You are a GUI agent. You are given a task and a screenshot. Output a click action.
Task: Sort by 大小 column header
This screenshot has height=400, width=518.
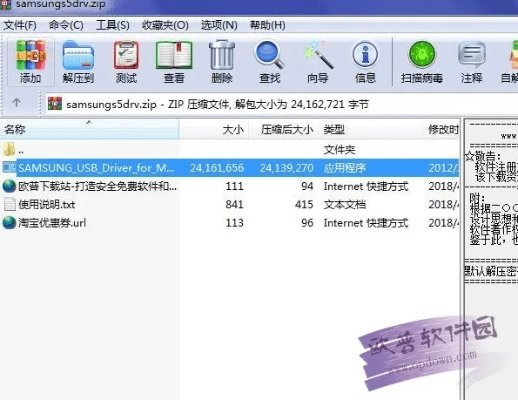click(x=214, y=129)
